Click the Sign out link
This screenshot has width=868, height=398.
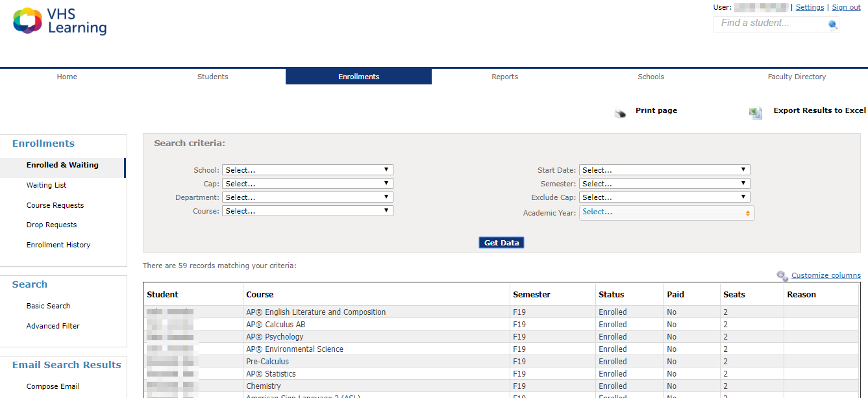point(846,7)
